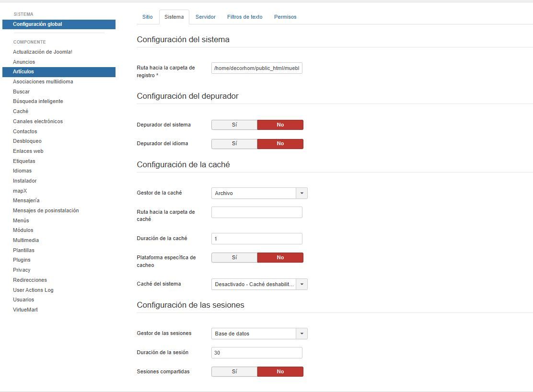Click the log folder path field

(256, 69)
